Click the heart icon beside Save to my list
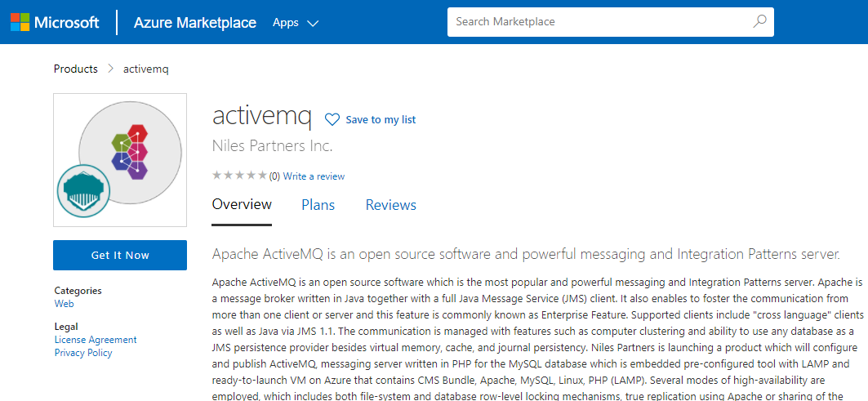 tap(332, 119)
